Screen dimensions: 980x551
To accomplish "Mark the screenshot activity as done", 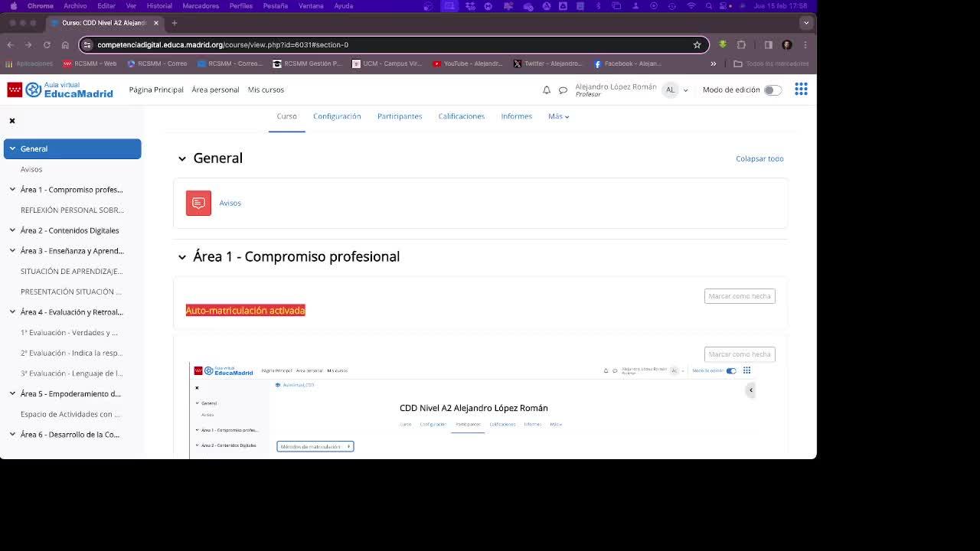I will [x=740, y=354].
